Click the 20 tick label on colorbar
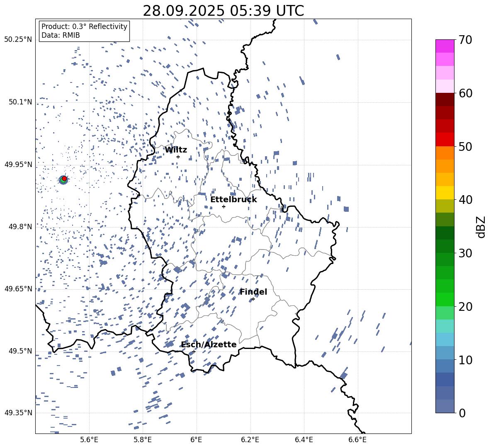The image size is (491, 448). pos(466,307)
